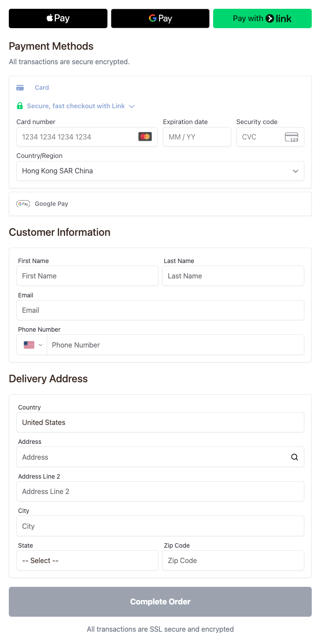The width and height of the screenshot is (321, 644).
Task: Click the Google "G" icon on the Pay button
Action: (152, 18)
